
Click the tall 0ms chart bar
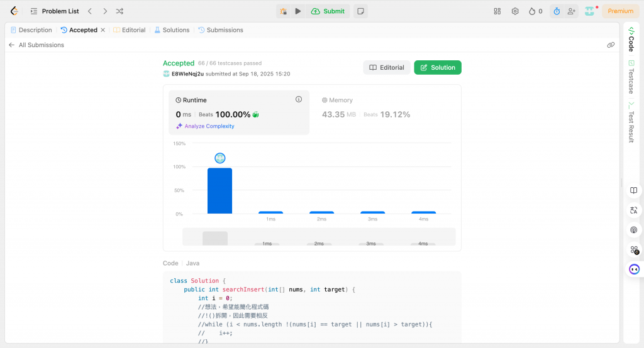click(219, 191)
